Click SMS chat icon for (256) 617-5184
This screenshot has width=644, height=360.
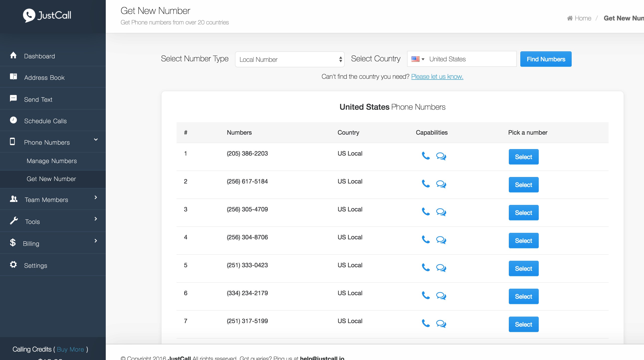[441, 184]
